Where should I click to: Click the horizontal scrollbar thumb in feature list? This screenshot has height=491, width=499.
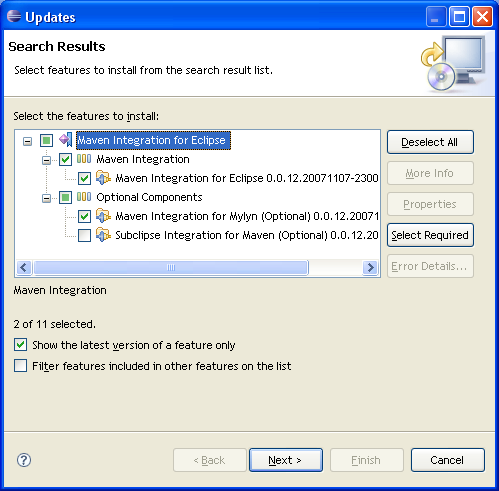[x=171, y=267]
